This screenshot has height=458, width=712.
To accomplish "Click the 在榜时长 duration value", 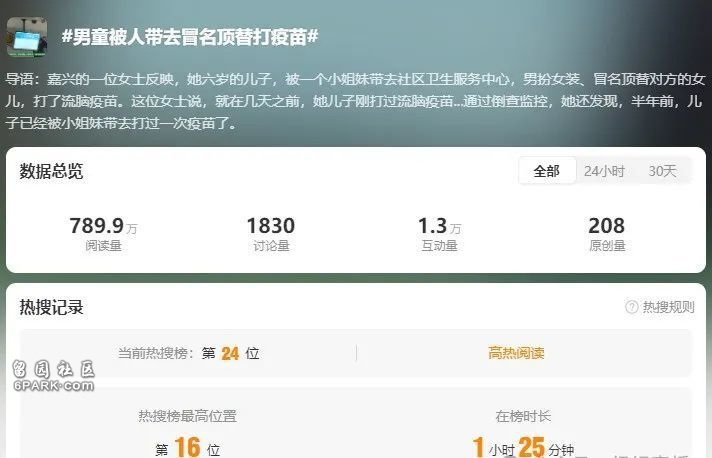I will tap(523, 448).
